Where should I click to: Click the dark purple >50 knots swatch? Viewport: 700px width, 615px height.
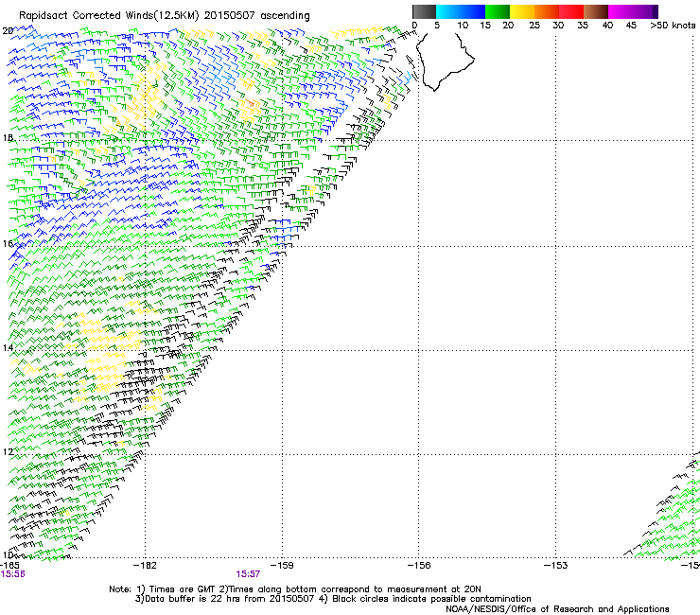pos(655,11)
